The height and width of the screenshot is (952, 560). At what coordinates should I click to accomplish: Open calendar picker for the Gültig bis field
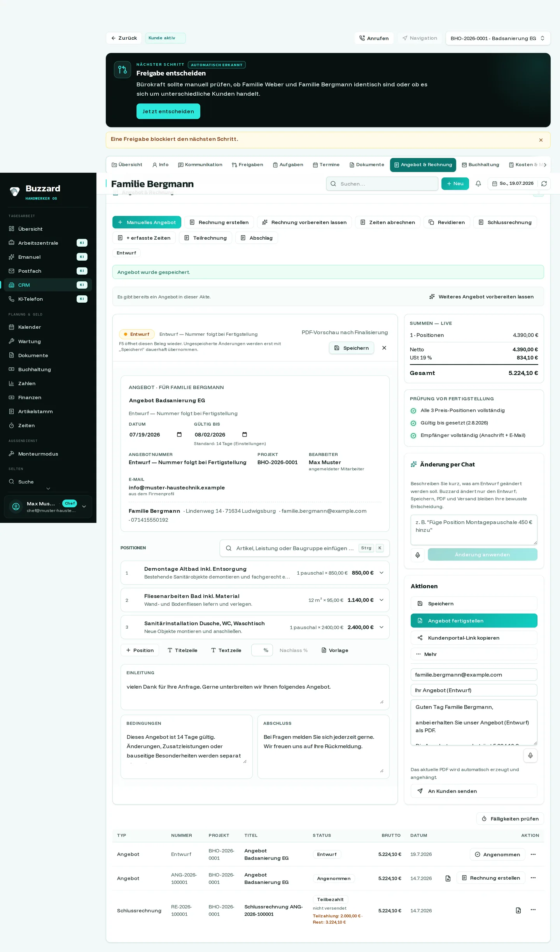click(245, 435)
